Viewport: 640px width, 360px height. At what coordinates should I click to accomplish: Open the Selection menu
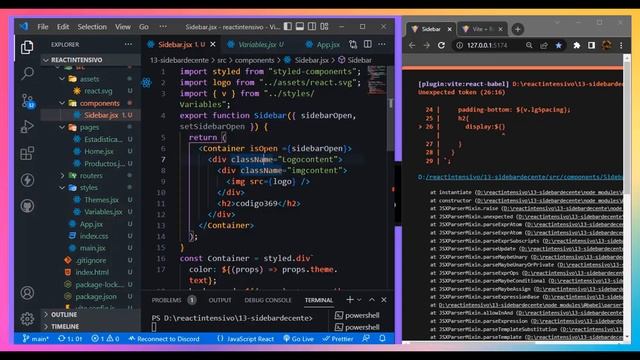point(92,27)
